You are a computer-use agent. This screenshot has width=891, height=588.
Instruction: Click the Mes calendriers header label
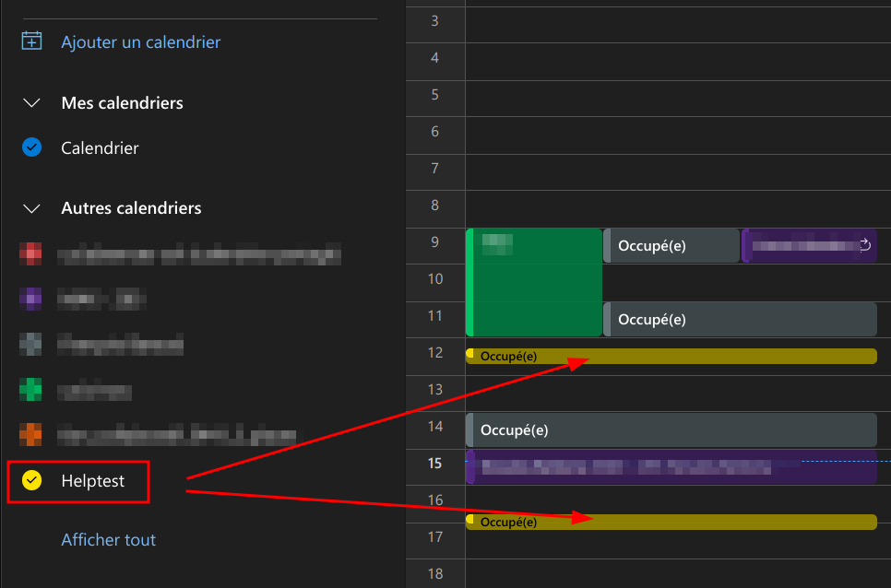(x=122, y=103)
